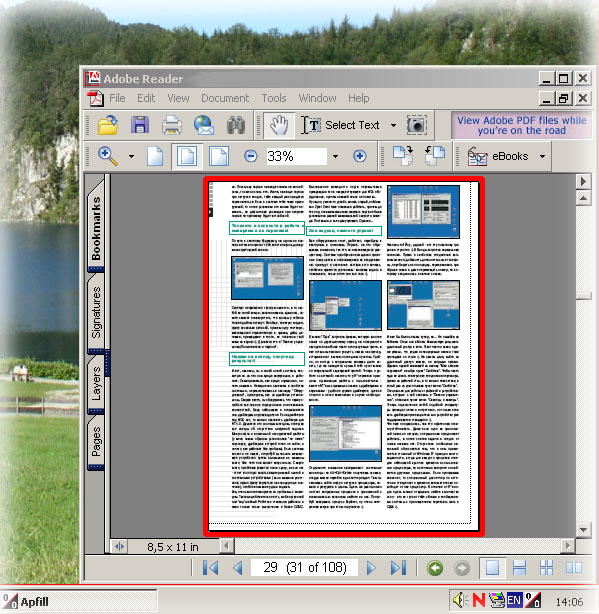Select Facing pages layout
This screenshot has width=599, height=614.
click(x=574, y=567)
